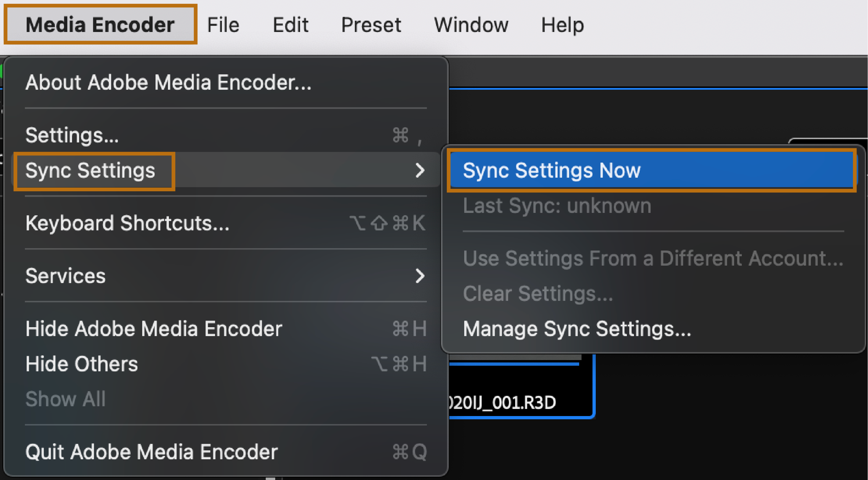Select Hide Adobe Media Encoder
Screen dimensions: 868x480
(x=154, y=329)
